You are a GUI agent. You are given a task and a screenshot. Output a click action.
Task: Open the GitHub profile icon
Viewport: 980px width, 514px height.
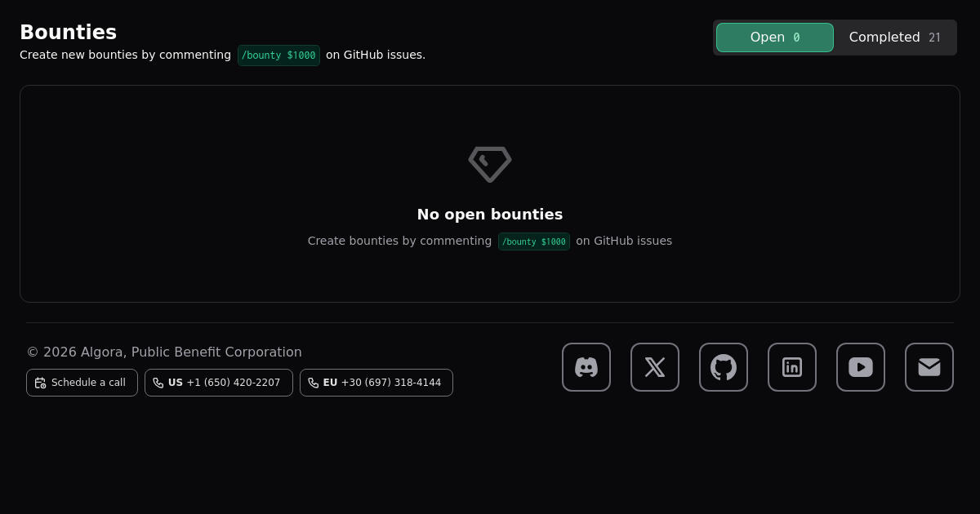pos(724,367)
